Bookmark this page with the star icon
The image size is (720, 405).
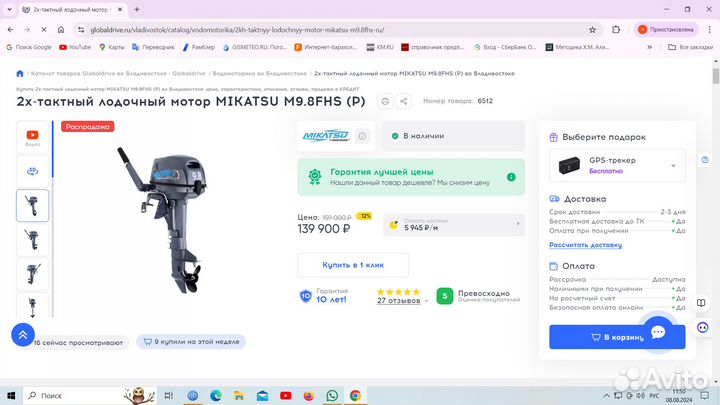[x=592, y=30]
